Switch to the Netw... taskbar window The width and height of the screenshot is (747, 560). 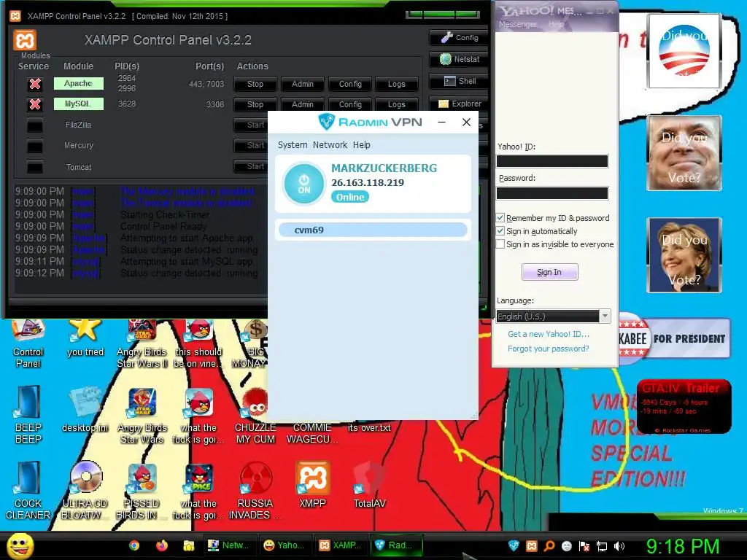click(230, 545)
